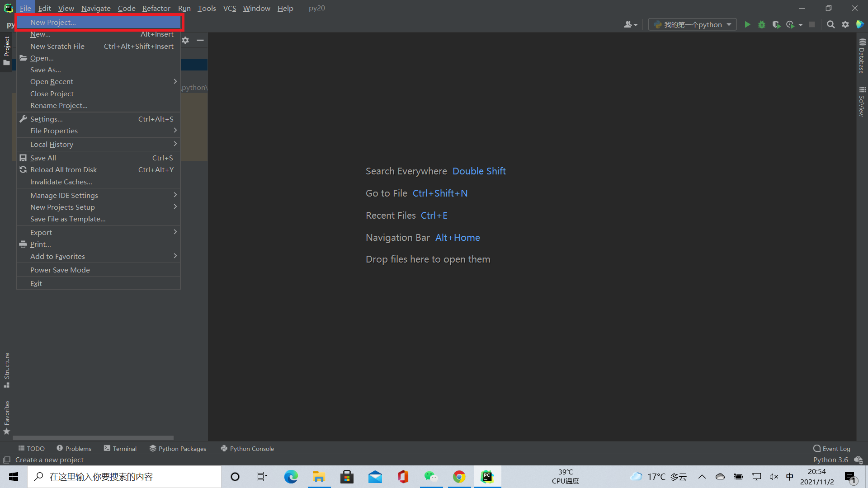Open the Event Log
868x488 pixels.
832,449
